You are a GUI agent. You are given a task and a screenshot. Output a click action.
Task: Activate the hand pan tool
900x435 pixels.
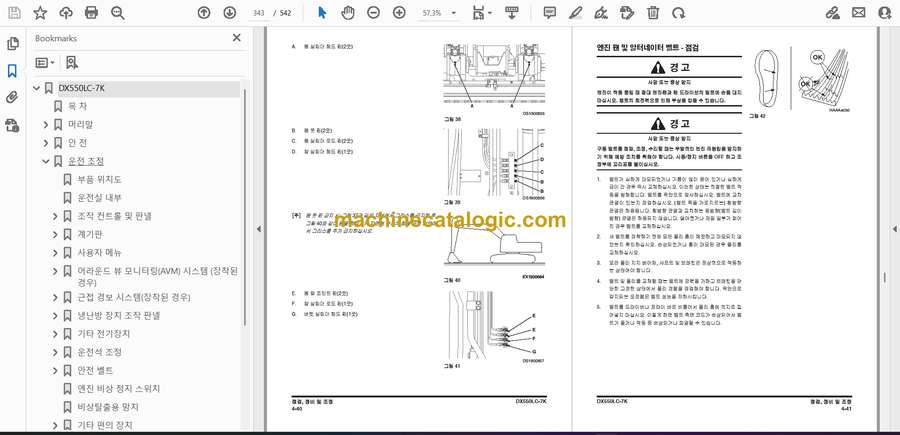click(348, 13)
